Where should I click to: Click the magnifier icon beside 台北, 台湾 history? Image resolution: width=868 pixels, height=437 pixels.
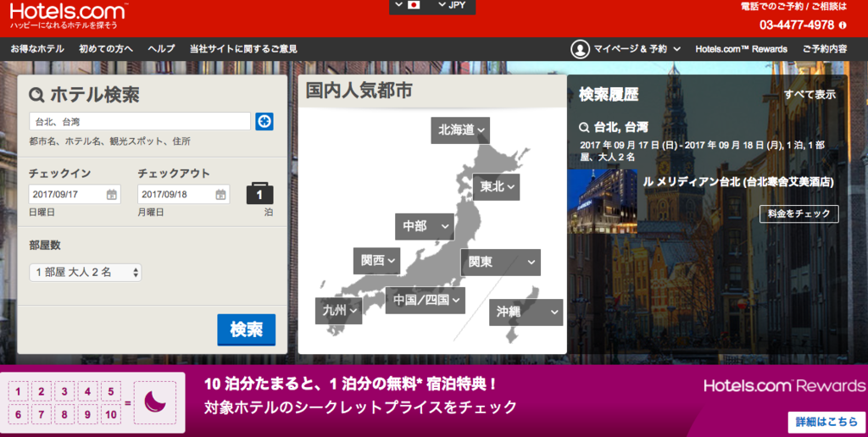click(584, 127)
